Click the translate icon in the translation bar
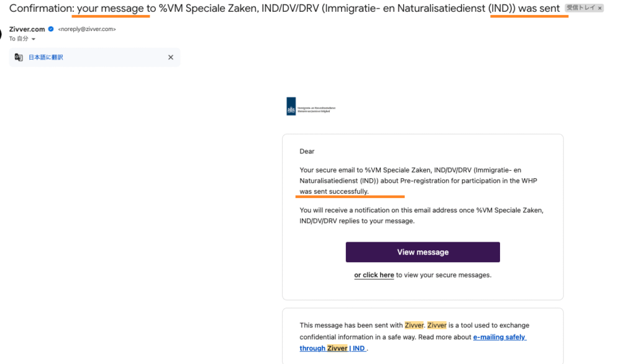 click(19, 57)
